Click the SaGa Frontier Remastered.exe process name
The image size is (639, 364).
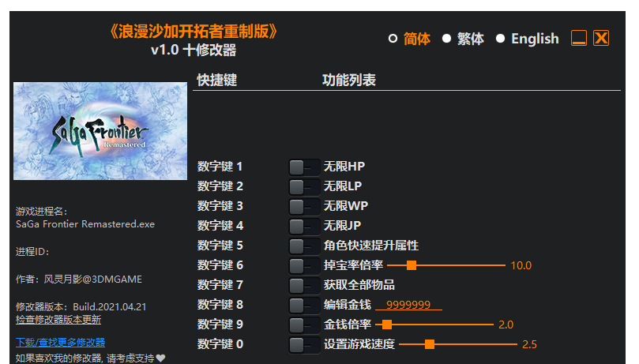(x=85, y=224)
